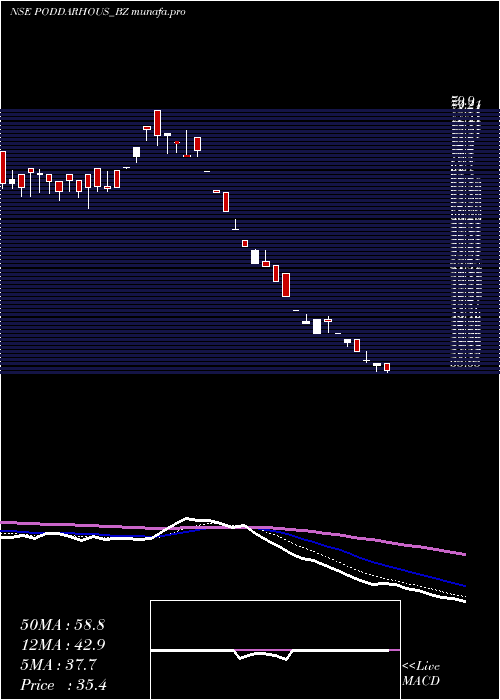Click the NSE PODDARHOUS_BZ munafa.pro title text

coord(98,12)
